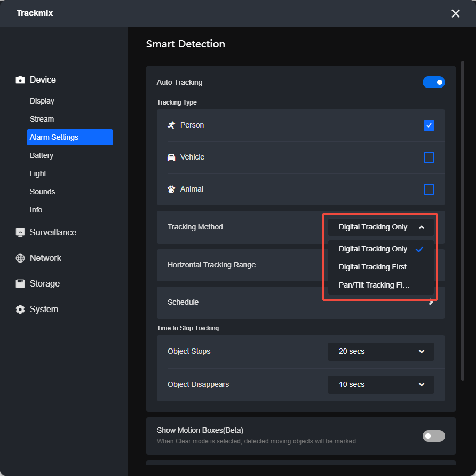Click the Tracking Type label
Viewport: 476px width, 476px height.
[177, 102]
